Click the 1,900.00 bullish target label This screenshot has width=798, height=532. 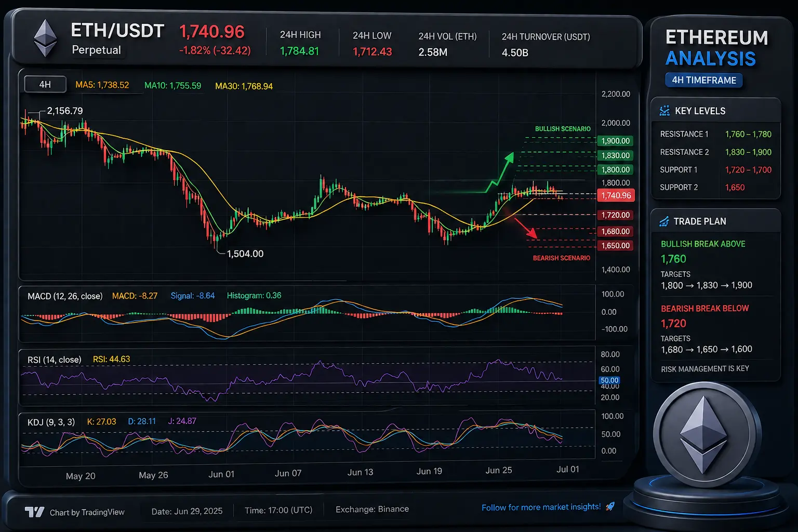click(x=616, y=141)
